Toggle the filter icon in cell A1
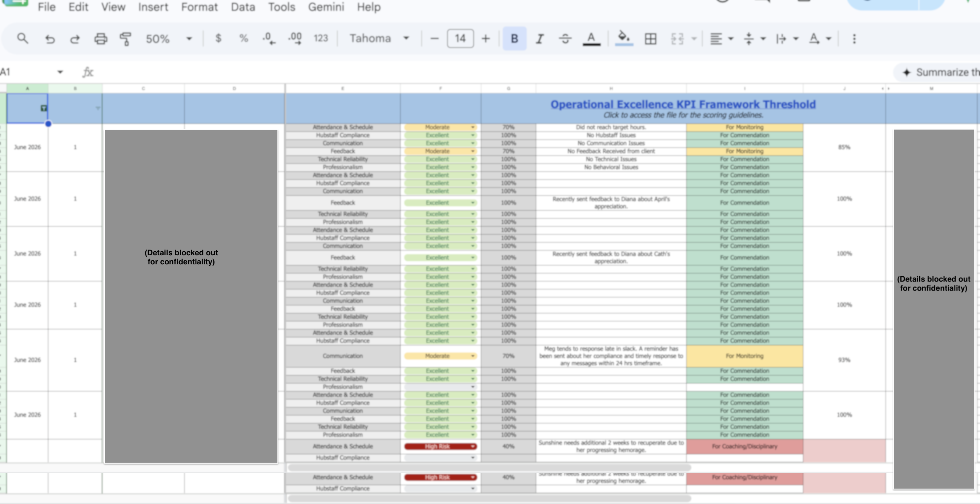980x504 pixels. tap(44, 108)
